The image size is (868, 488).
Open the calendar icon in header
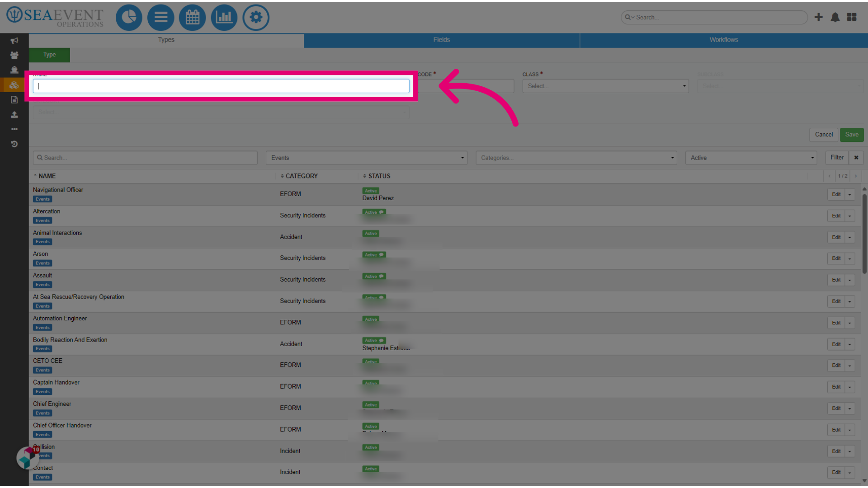click(192, 18)
